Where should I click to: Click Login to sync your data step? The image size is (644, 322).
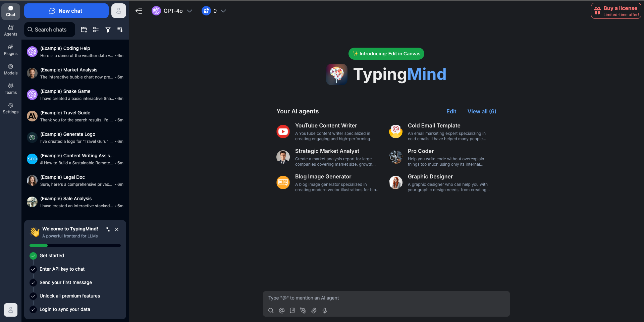point(75,309)
